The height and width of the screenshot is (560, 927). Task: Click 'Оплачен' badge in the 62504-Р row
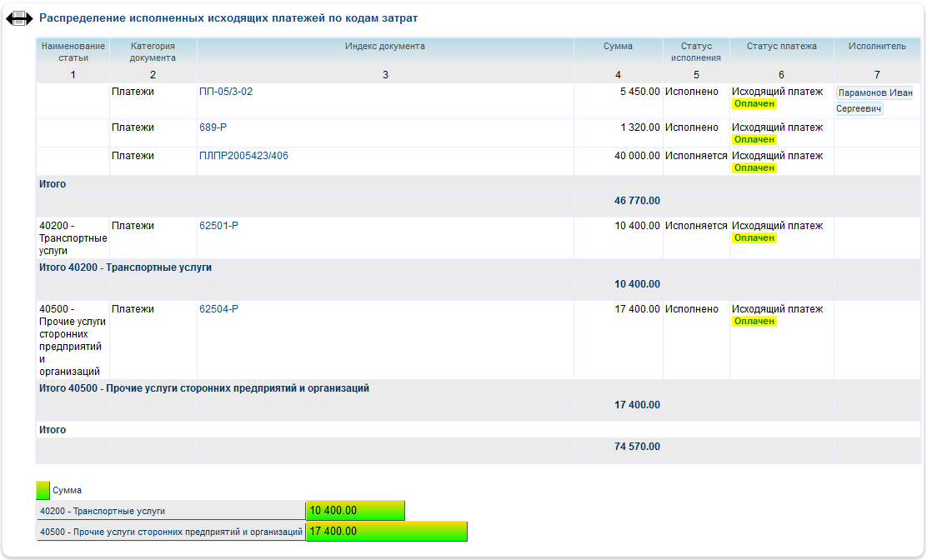point(754,322)
